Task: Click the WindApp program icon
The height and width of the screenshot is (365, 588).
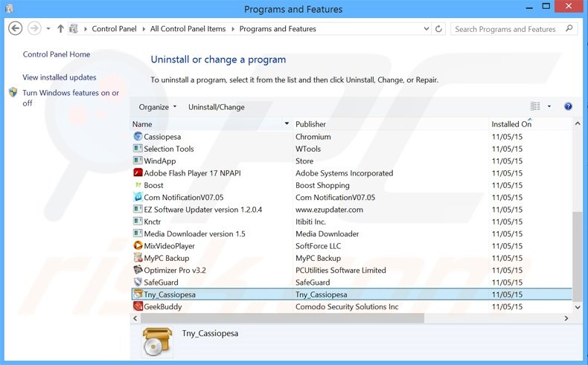Action: (x=138, y=161)
